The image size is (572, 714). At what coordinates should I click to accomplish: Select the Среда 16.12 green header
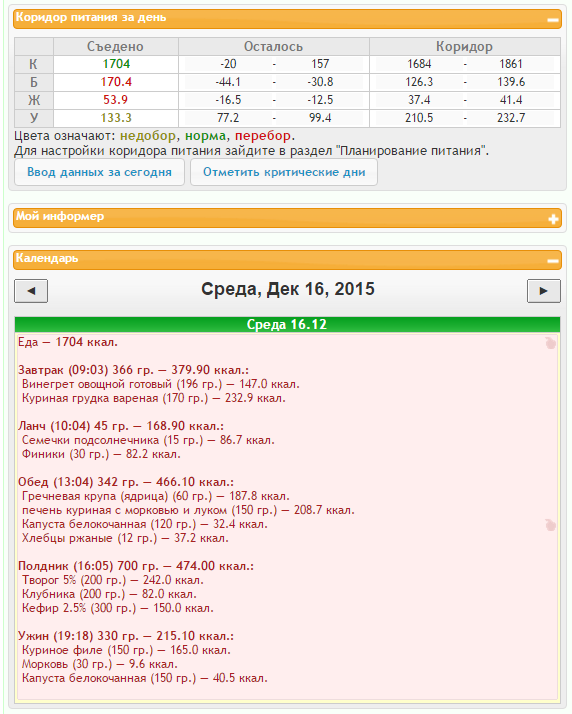[287, 324]
